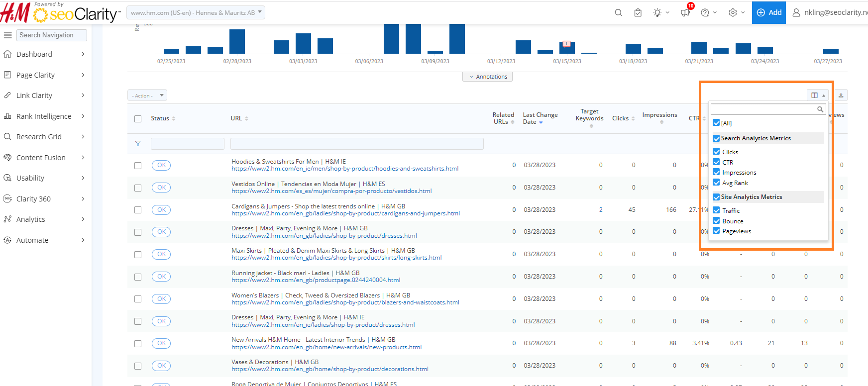
Task: Open Rank Intelligence in sidebar
Action: pyautogui.click(x=44, y=116)
